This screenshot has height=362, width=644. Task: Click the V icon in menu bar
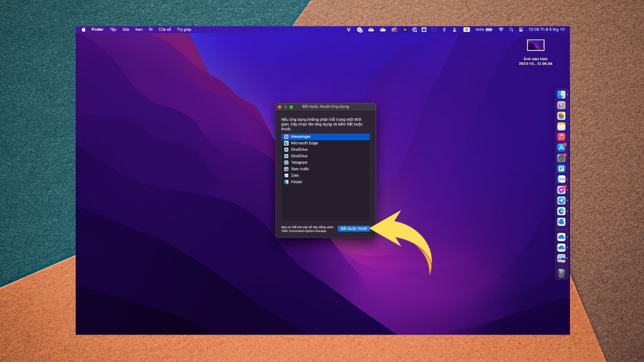click(x=348, y=29)
